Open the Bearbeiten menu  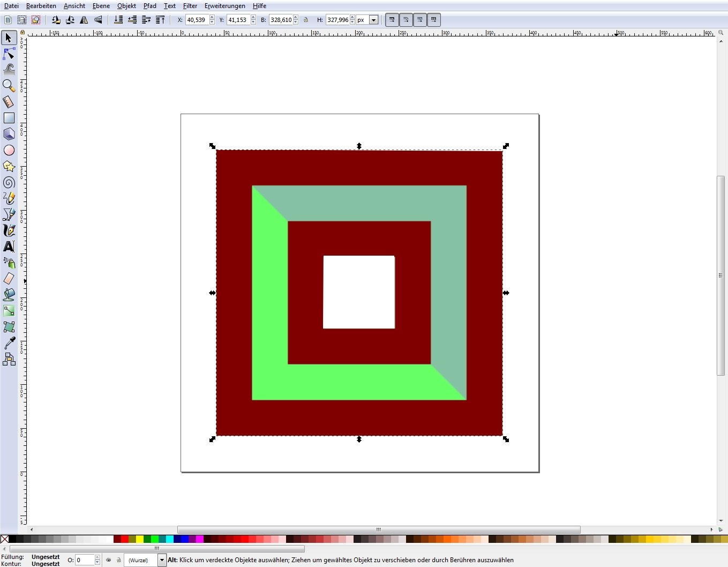(x=41, y=6)
